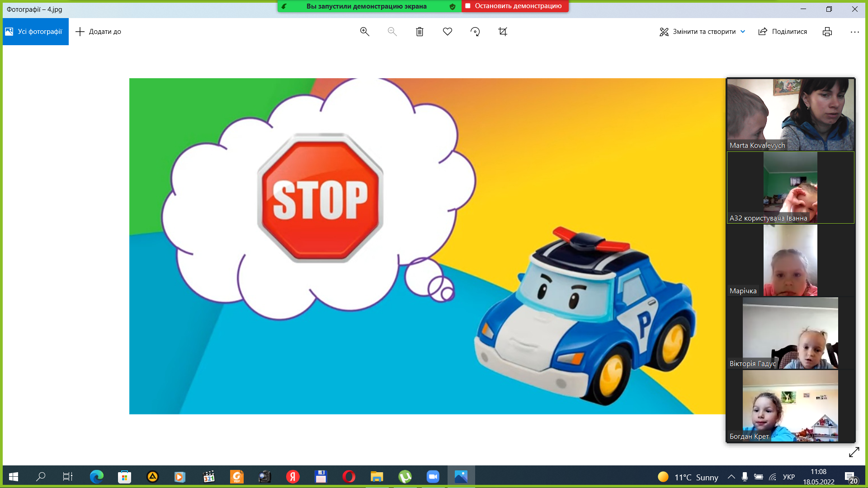Add photo to favorites with heart icon
This screenshot has width=868, height=488.
pos(448,32)
